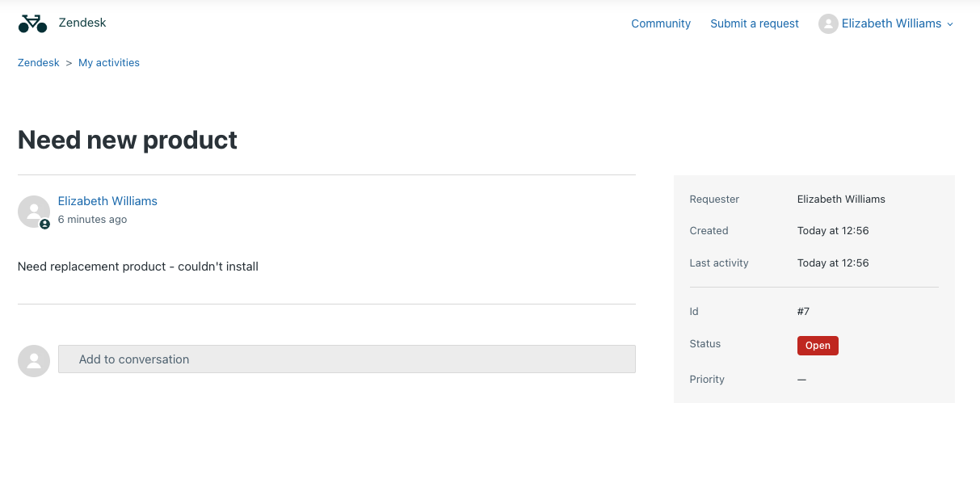Expand the user menu chevron arrow
The width and height of the screenshot is (980, 504).
coord(950,24)
